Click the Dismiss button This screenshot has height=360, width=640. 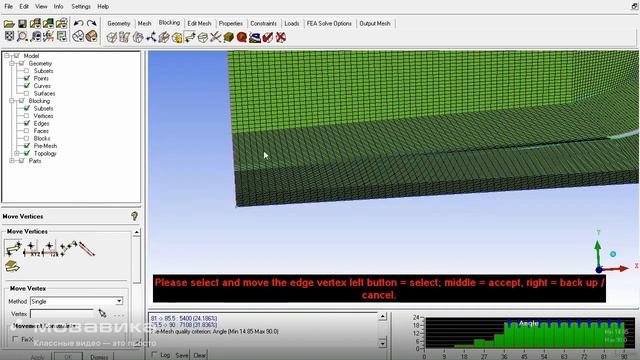point(99,357)
